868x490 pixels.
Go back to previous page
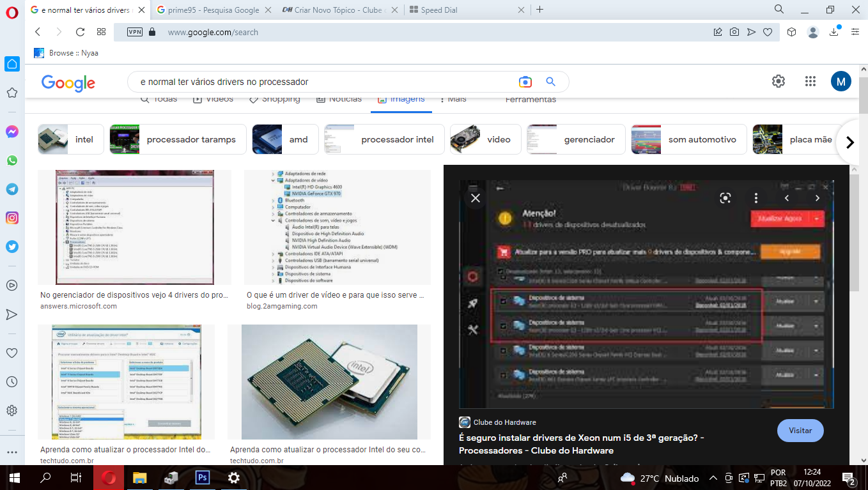coord(38,32)
